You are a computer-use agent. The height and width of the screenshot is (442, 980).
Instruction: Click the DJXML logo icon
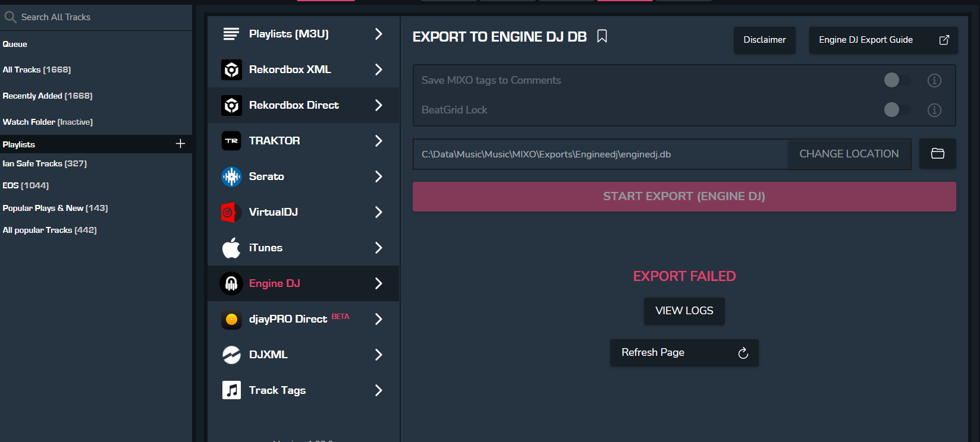(x=231, y=355)
